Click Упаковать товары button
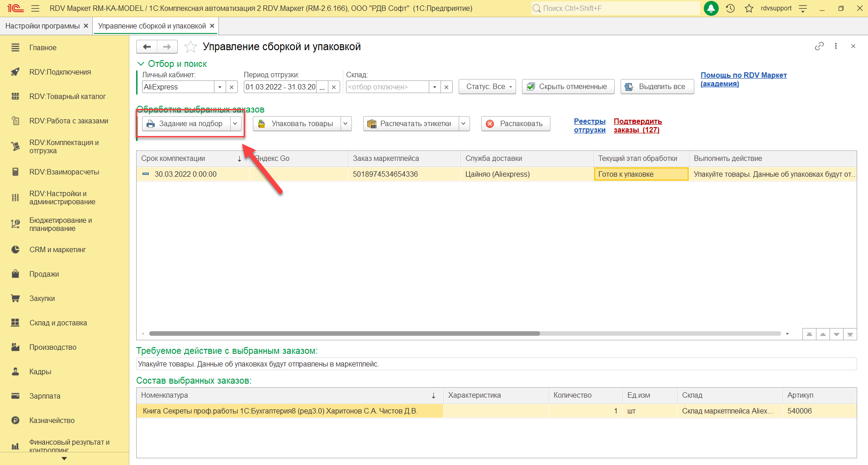Image resolution: width=868 pixels, height=465 pixels. click(x=297, y=124)
